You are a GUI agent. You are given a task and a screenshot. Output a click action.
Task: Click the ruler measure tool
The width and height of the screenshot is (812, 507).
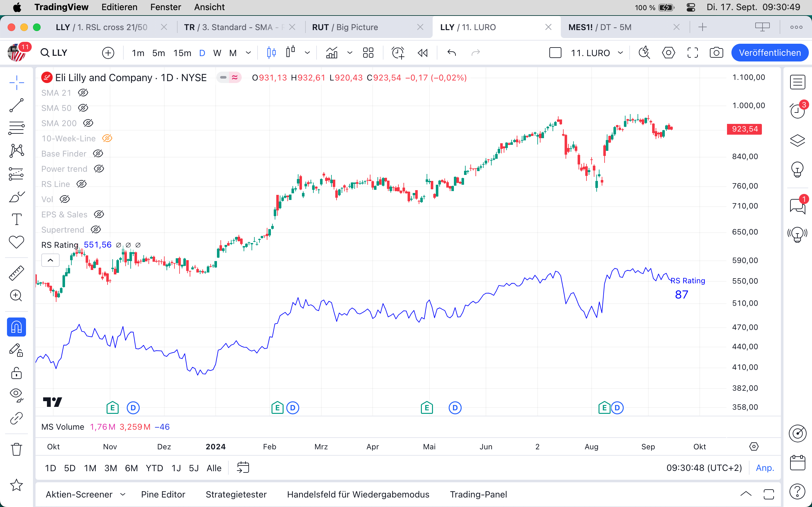point(16,273)
